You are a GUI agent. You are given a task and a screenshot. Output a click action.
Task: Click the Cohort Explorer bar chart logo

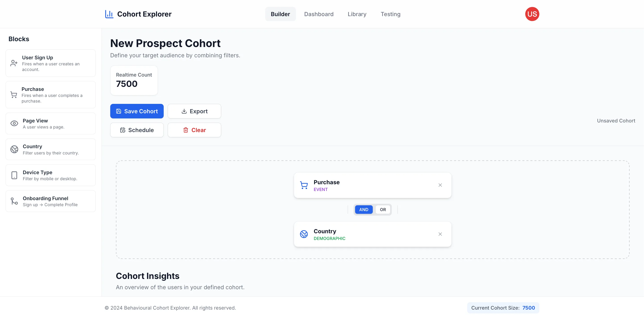(x=109, y=14)
